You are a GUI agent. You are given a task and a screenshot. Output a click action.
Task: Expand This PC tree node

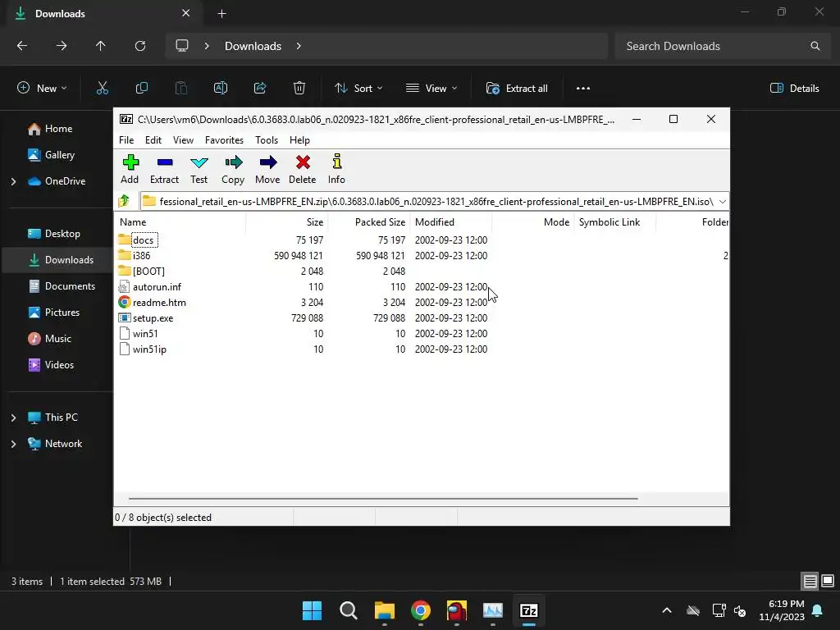tap(13, 418)
